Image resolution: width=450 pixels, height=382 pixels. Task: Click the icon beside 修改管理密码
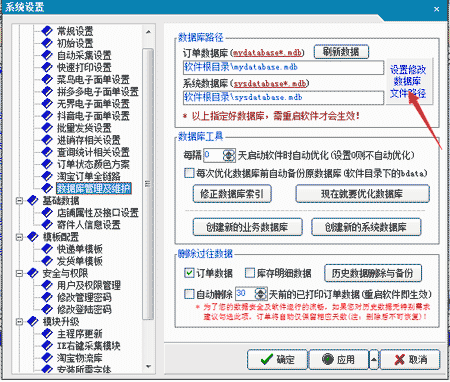[47, 297]
